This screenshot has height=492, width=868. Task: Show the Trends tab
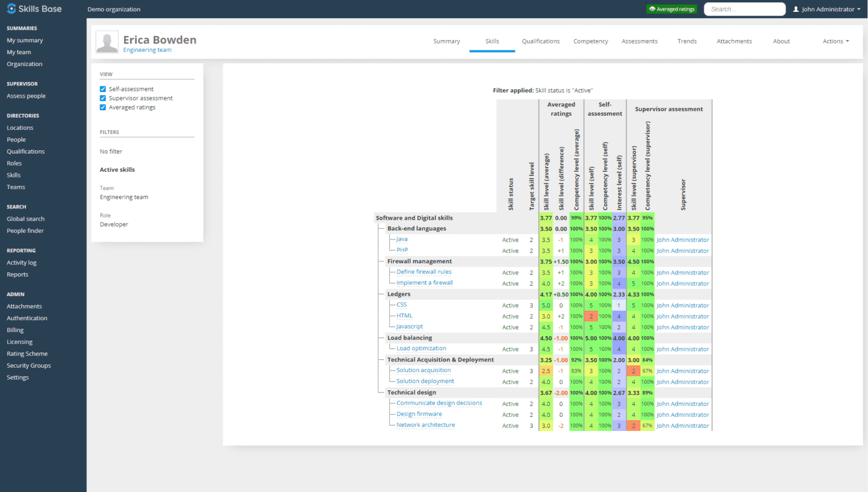click(687, 41)
